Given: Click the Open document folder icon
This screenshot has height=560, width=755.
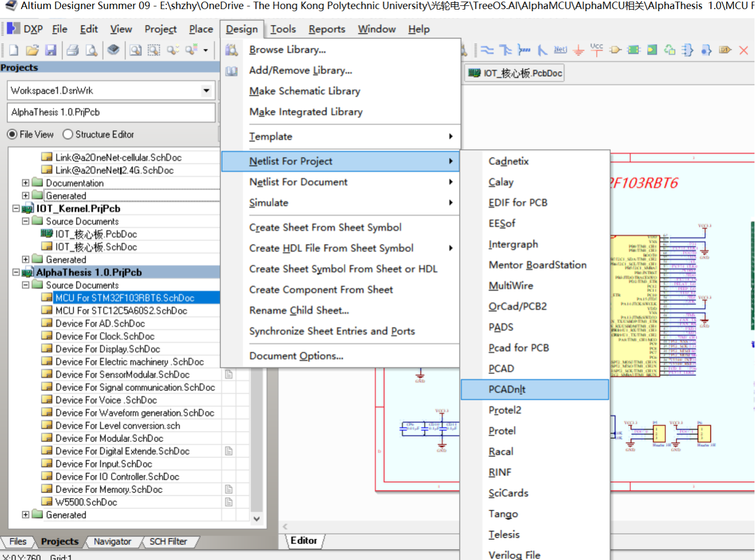Looking at the screenshot, I should pyautogui.click(x=32, y=50).
